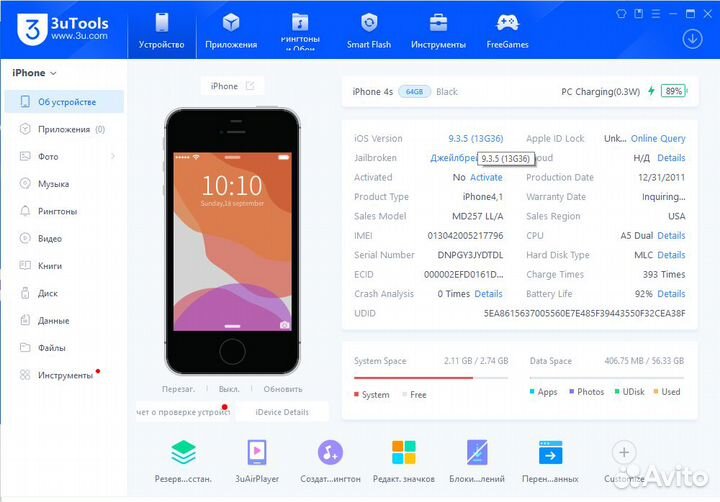This screenshot has height=502, width=720.
Task: Click the System legend red swatch
Action: [x=356, y=395]
